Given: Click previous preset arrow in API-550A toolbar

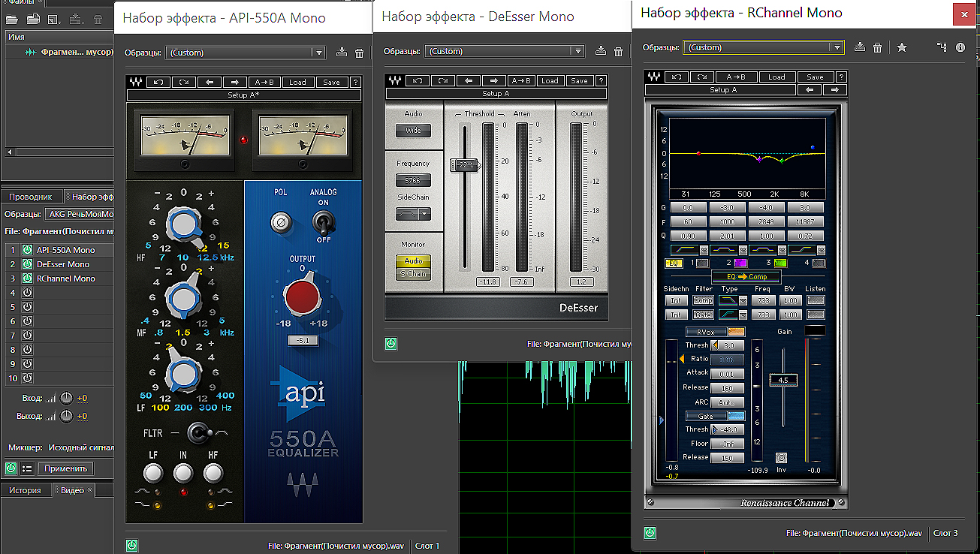Looking at the screenshot, I should point(210,83).
